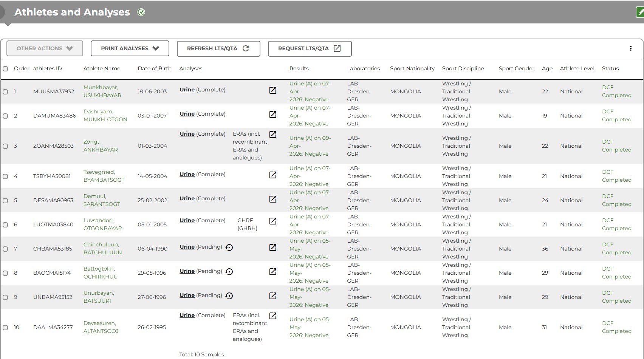The width and height of the screenshot is (644, 359).
Task: Open external link icon for Munkhbayar's urine analysis
Action: pyautogui.click(x=273, y=90)
